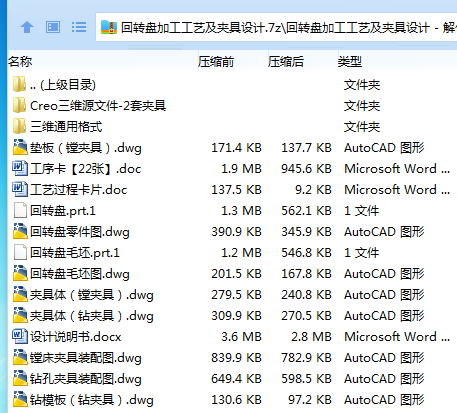
Task: Click compressed size 598.5 KB of 钻孔夹具装配图
Action: coord(306,379)
